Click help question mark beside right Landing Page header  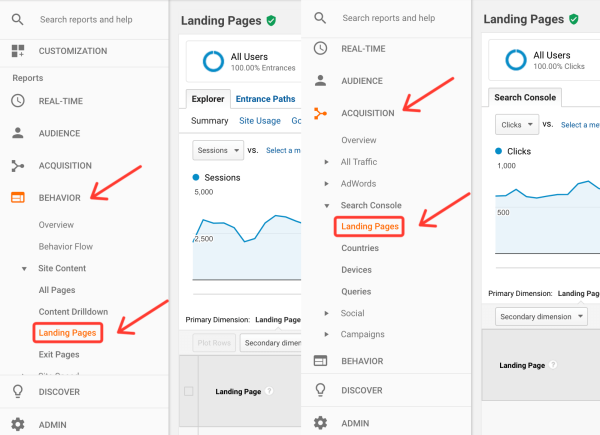tap(553, 365)
